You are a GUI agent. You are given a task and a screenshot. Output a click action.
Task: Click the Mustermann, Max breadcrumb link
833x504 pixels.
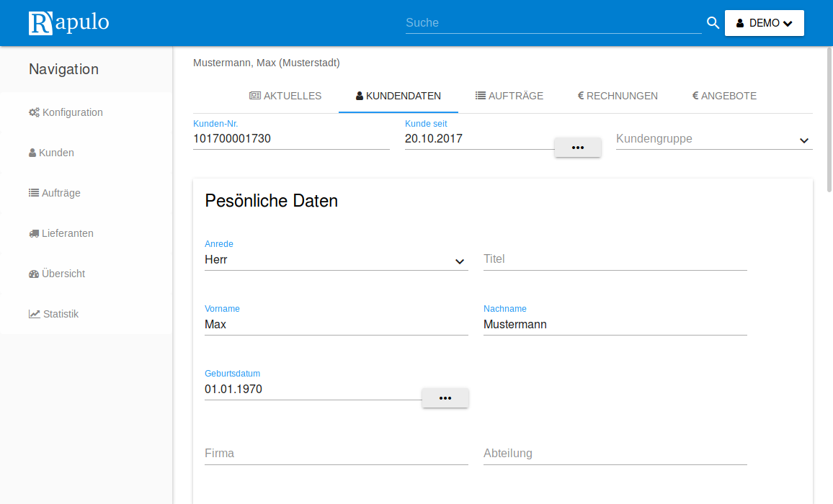[x=267, y=63]
